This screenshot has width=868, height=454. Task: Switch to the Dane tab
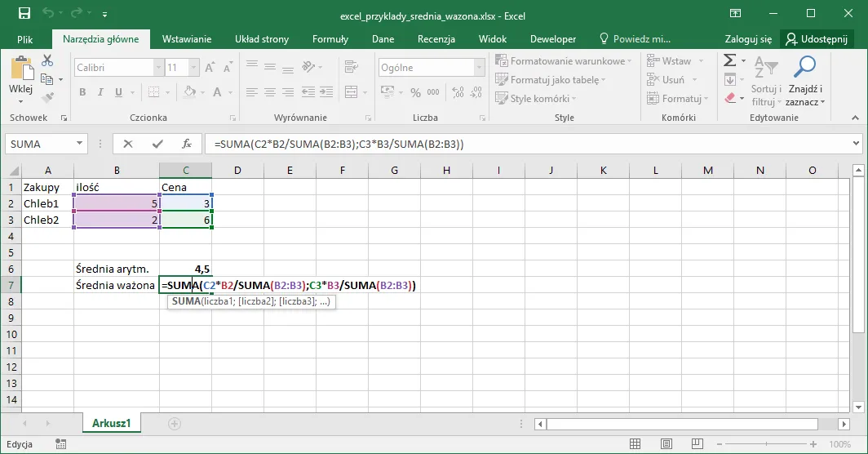pyautogui.click(x=383, y=39)
